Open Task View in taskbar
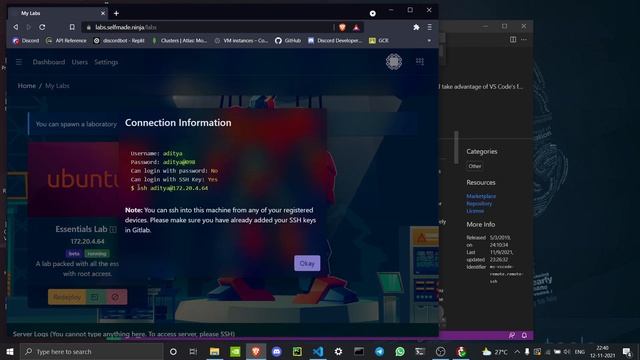Image resolution: width=640 pixels, height=360 pixels. (193, 351)
